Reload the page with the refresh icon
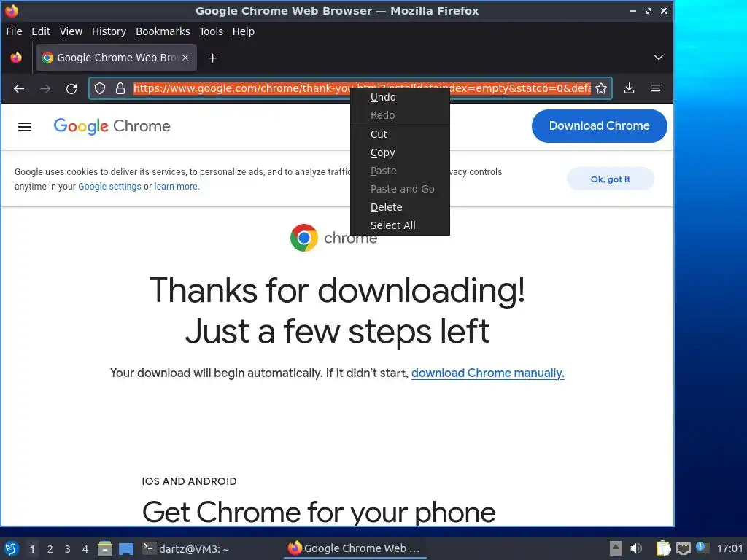The image size is (747, 560). (71, 88)
